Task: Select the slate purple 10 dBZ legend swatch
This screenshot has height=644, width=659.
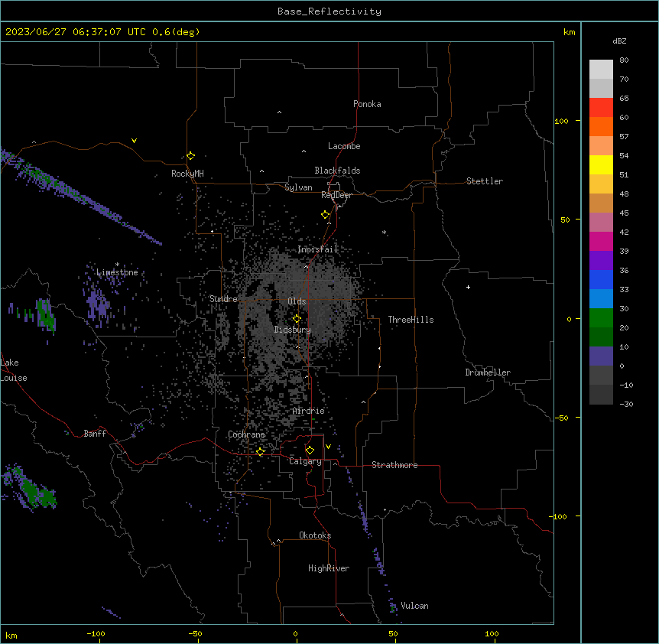Action: (x=601, y=356)
